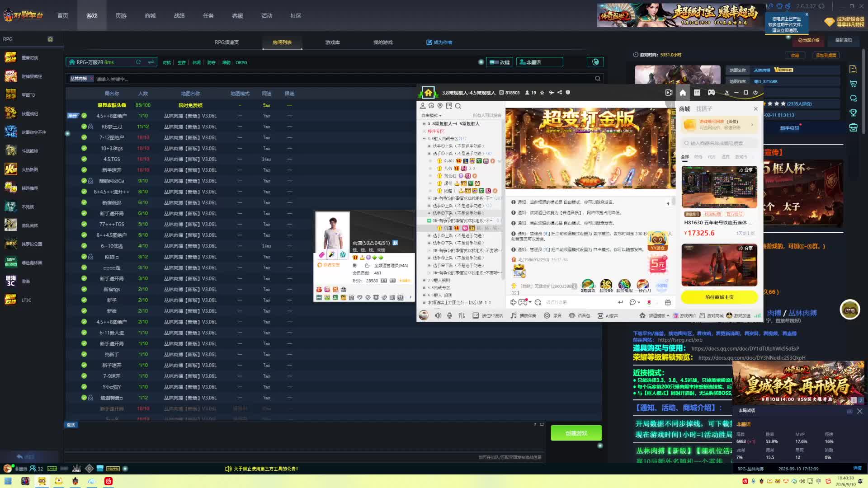Switch to the 游戏库 tab

[332, 42]
